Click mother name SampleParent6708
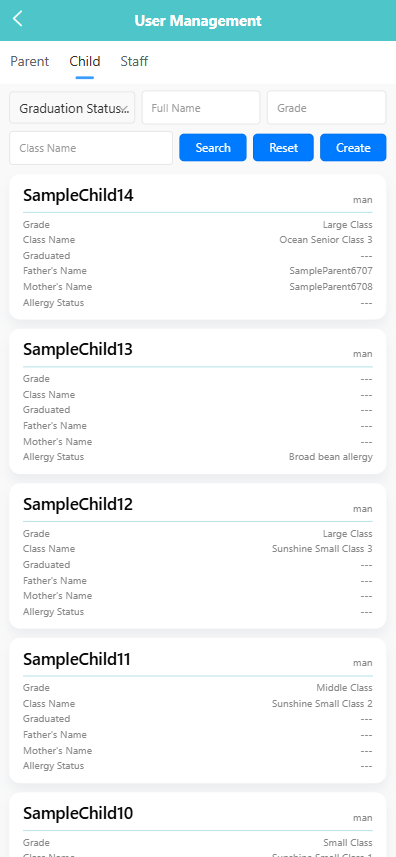The width and height of the screenshot is (396, 857). tap(331, 287)
